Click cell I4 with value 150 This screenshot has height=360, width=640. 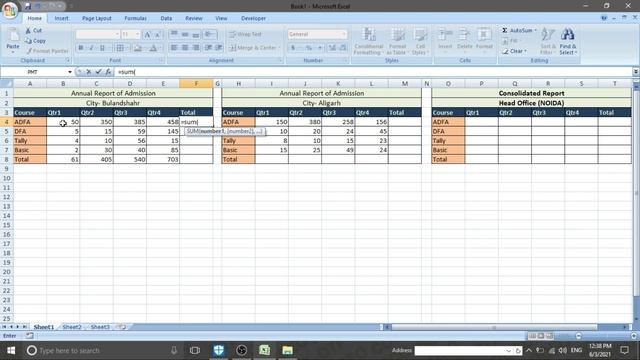272,122
